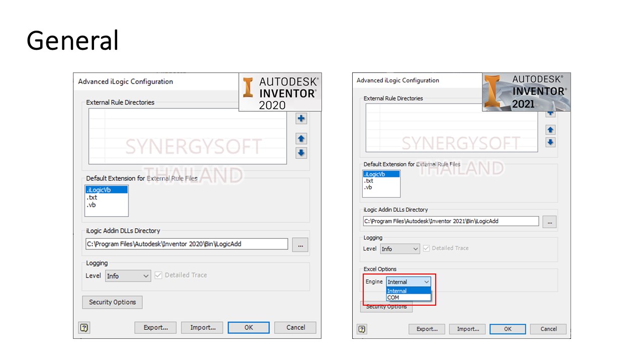This screenshot has height=362, width=644.
Task: Click the blue plus icon in the Inventor 2020 dialog
Action: click(x=301, y=119)
